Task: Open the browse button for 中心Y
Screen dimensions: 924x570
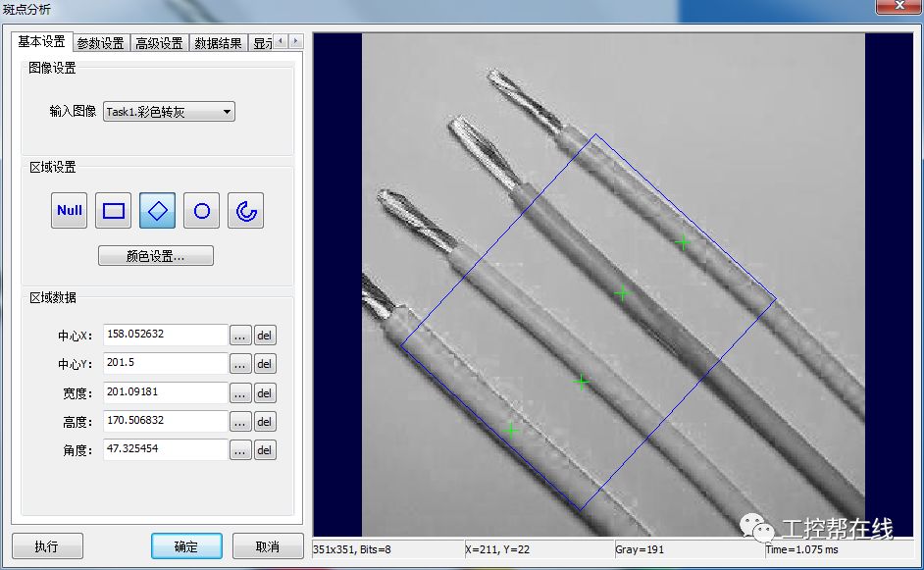Action: tap(240, 364)
